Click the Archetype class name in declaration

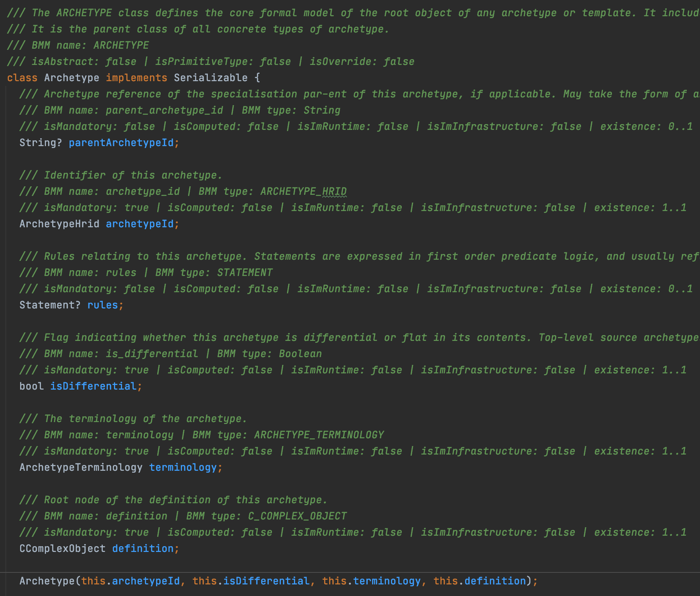tap(71, 78)
